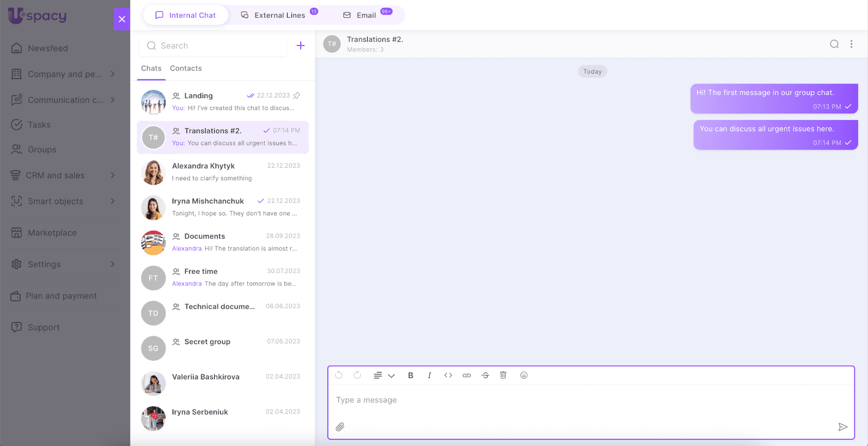The width and height of the screenshot is (868, 446).
Task: Go to Plan and payment page
Action: pyautogui.click(x=61, y=296)
